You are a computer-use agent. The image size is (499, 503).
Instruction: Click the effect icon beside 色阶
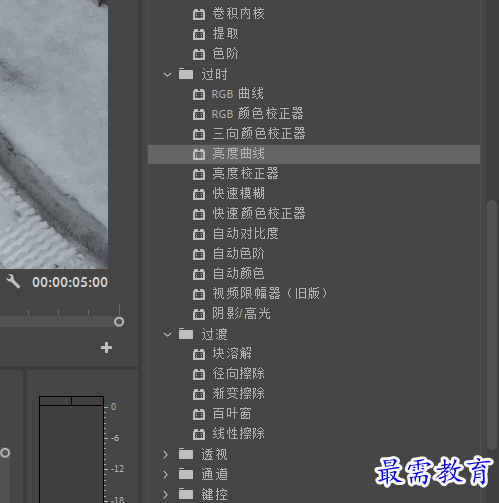tap(199, 54)
